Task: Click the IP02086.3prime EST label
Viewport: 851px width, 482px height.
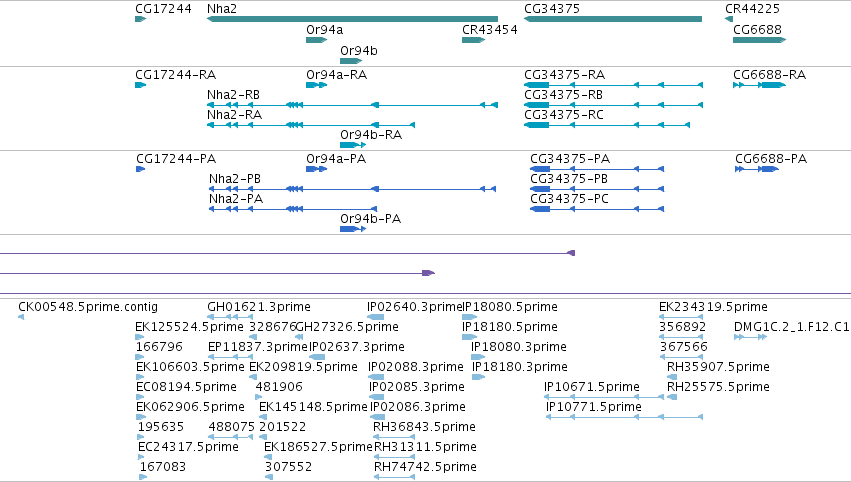Action: [x=418, y=408]
